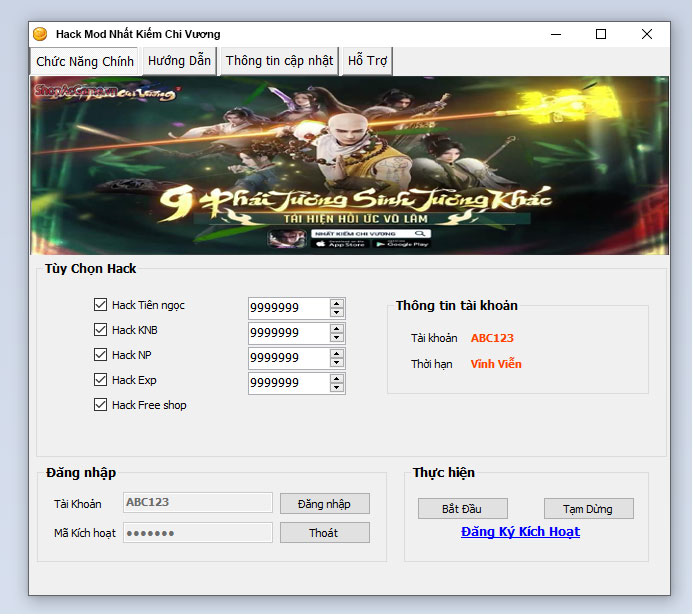Decrease the Hack Tiên ngọc value with down arrow
Viewport: 693px width, 616px height.
click(337, 312)
